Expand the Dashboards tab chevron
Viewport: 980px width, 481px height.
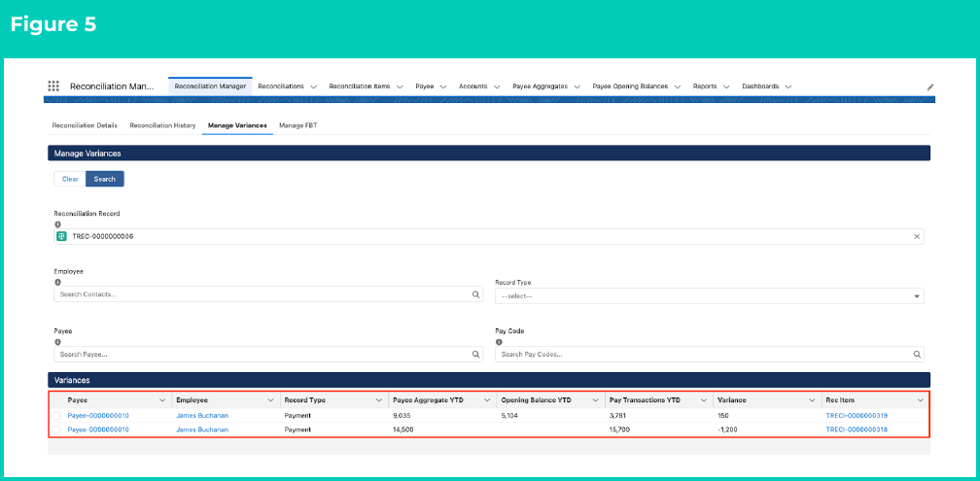click(788, 86)
